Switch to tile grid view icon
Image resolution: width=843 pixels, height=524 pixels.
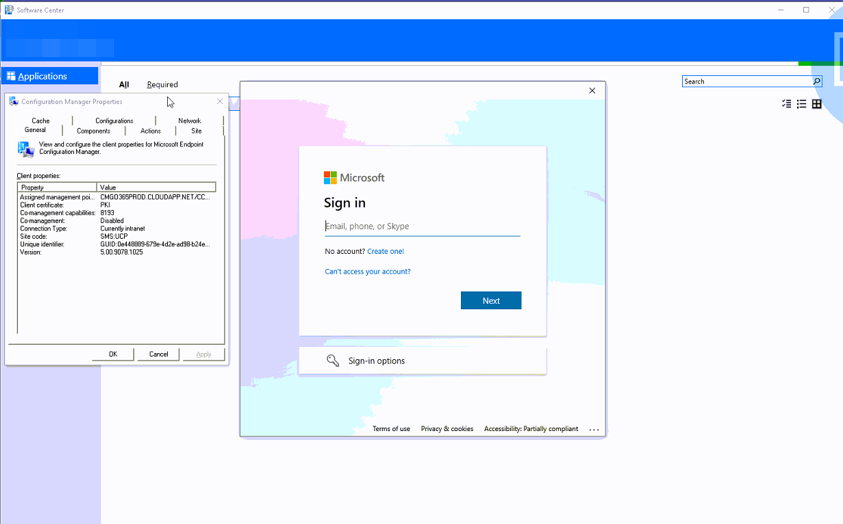(817, 104)
